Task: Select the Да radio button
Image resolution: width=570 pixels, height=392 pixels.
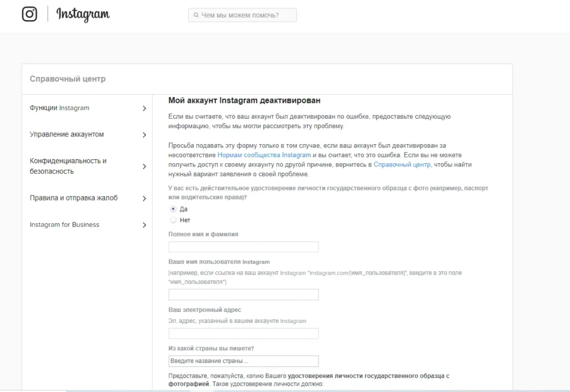Action: pyautogui.click(x=173, y=209)
